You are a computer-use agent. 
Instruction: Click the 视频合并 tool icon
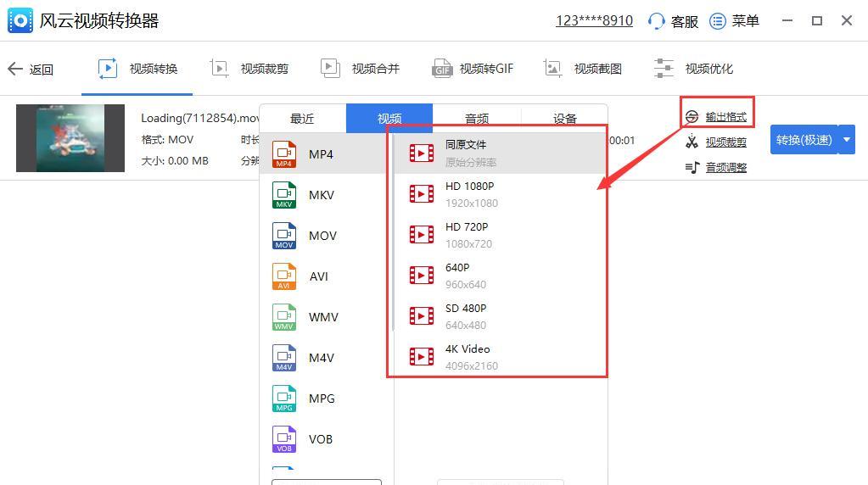(x=331, y=69)
